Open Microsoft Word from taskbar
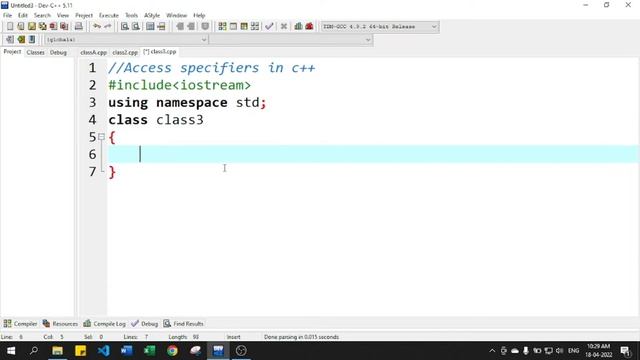This screenshot has height=360, width=640. coord(127,351)
